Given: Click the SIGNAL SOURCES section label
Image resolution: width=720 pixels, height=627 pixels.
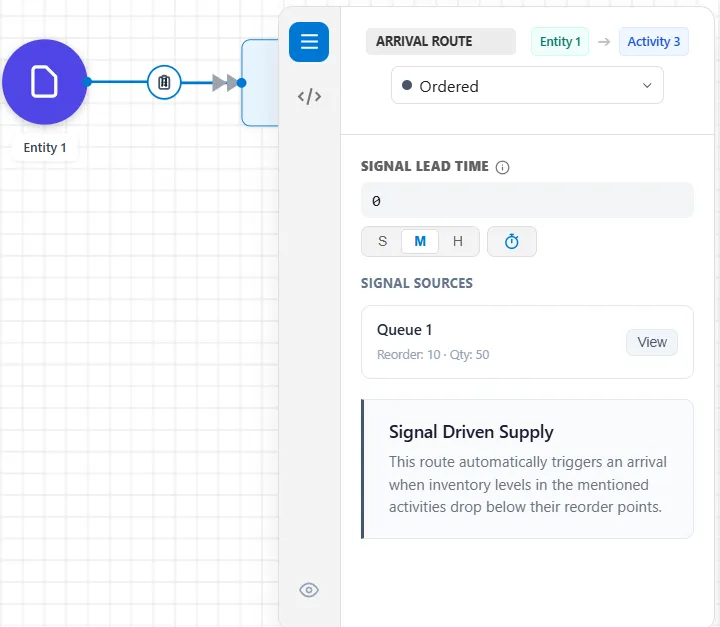Looking at the screenshot, I should pyautogui.click(x=416, y=283).
